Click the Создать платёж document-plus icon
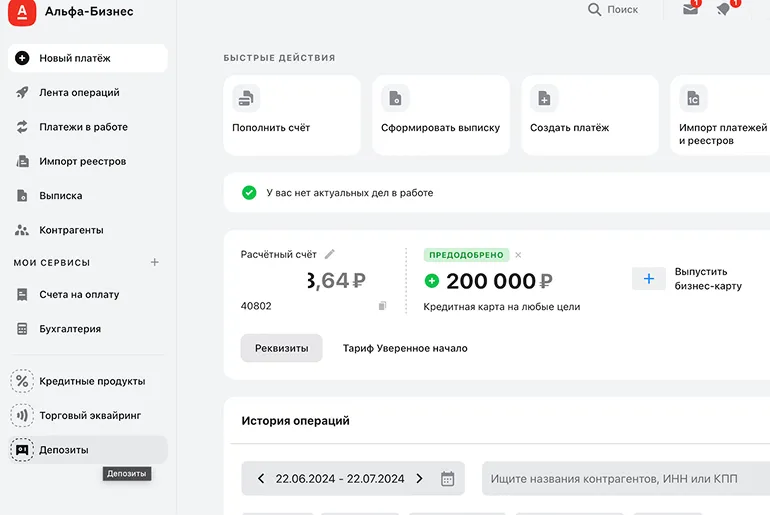Image resolution: width=770 pixels, height=515 pixels. 544,98
